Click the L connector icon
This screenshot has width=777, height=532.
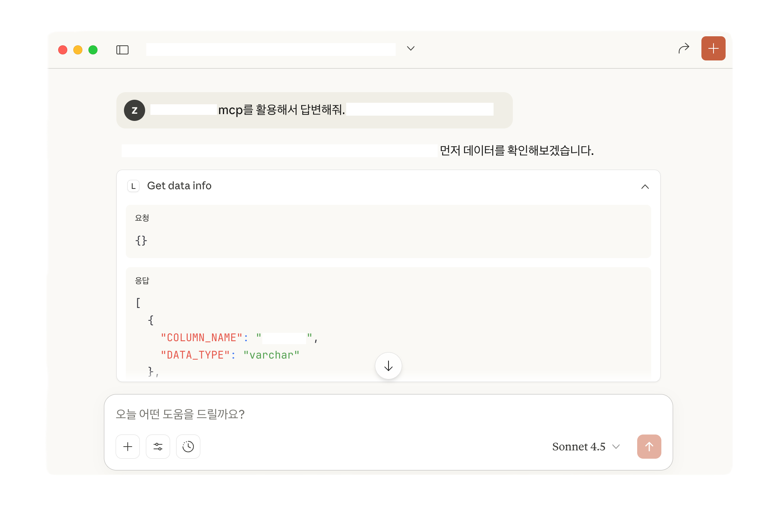[133, 186]
